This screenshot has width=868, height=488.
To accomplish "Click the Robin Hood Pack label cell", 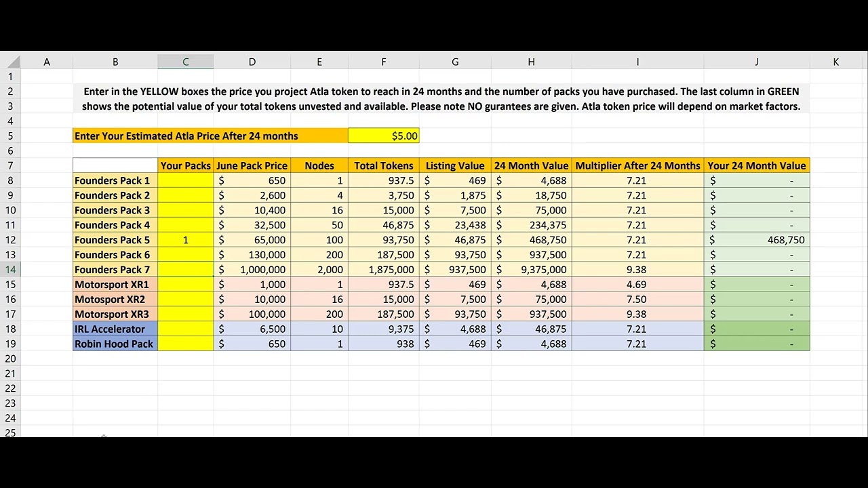I will pos(114,344).
